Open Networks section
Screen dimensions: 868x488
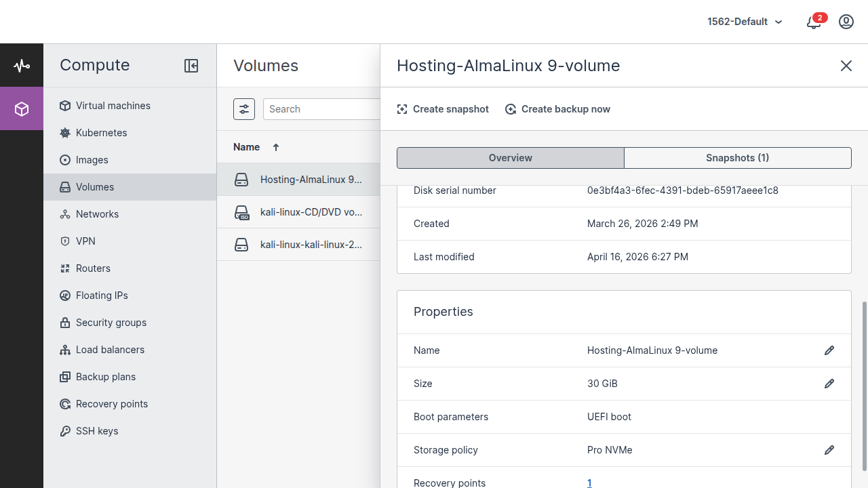130,214
